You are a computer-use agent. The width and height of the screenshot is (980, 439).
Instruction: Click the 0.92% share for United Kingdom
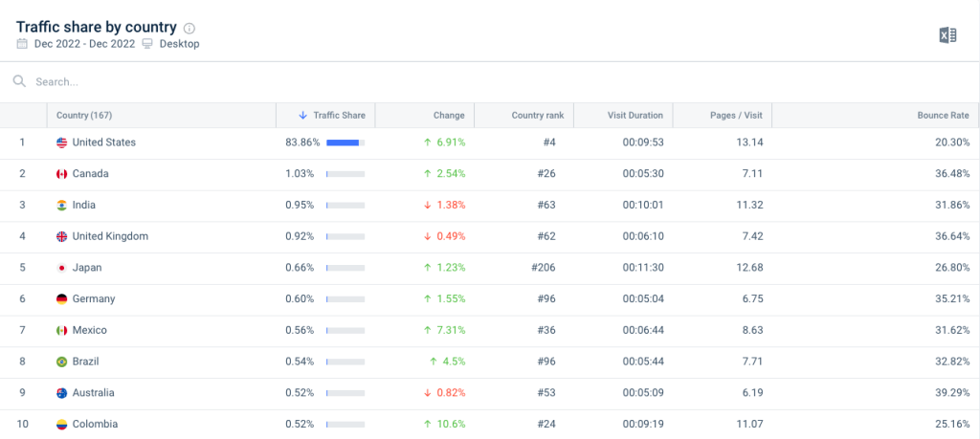300,236
